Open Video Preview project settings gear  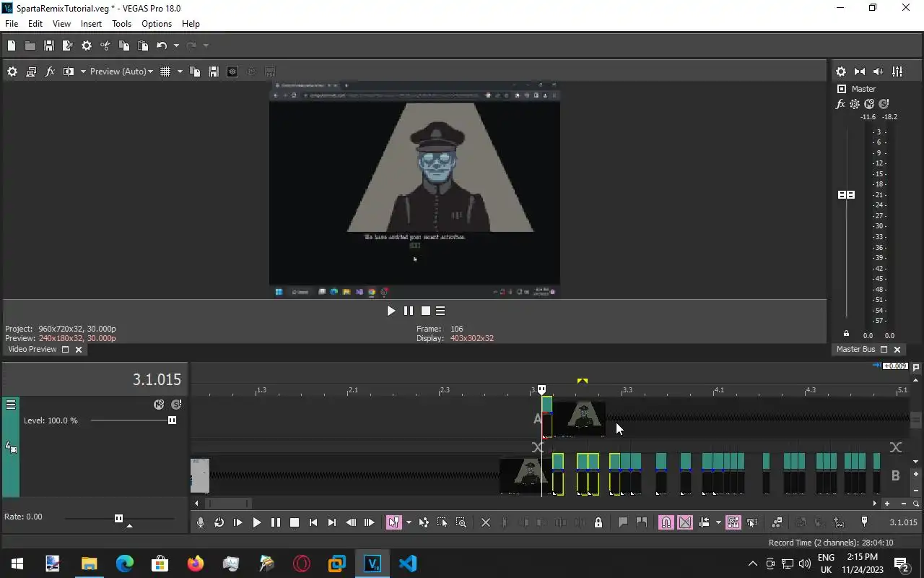pyautogui.click(x=12, y=72)
